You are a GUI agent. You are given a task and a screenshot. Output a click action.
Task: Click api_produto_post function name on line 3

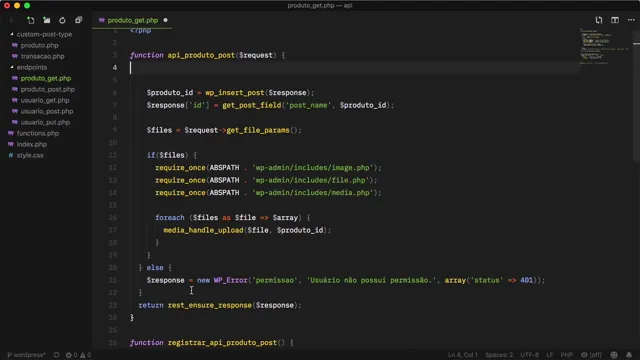pyautogui.click(x=201, y=55)
